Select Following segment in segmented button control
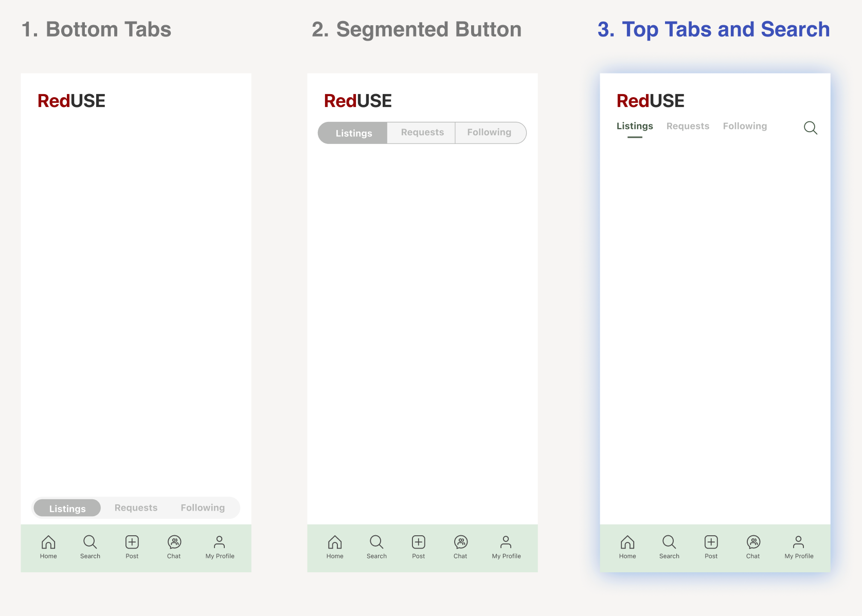 pos(489,133)
